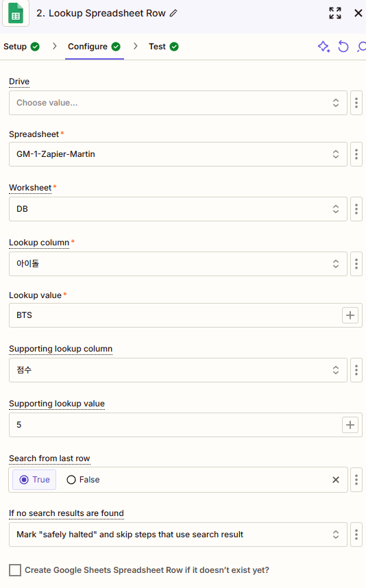Click the circular refresh fields icon

click(343, 47)
